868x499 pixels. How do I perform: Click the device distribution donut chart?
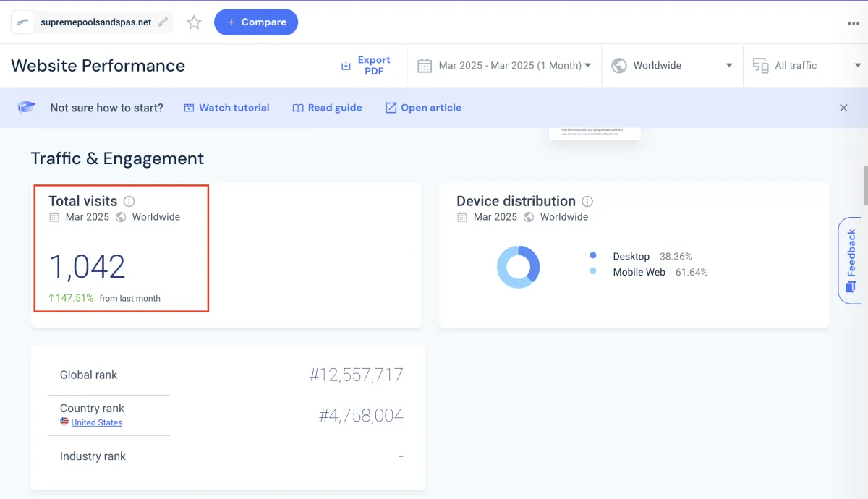point(518,267)
